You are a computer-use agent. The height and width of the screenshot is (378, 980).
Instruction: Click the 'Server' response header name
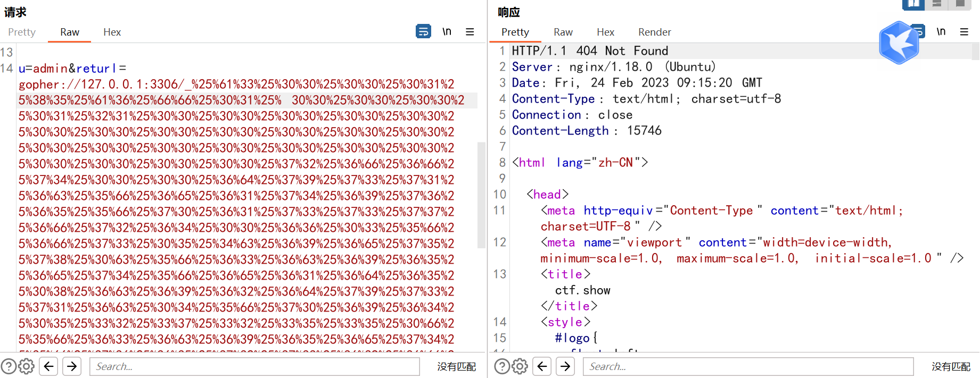point(532,67)
